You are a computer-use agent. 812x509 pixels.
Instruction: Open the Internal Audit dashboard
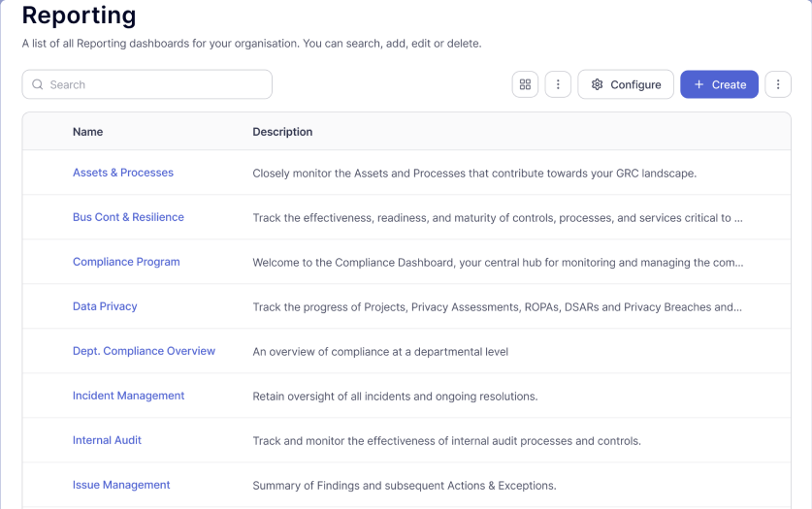tap(107, 440)
